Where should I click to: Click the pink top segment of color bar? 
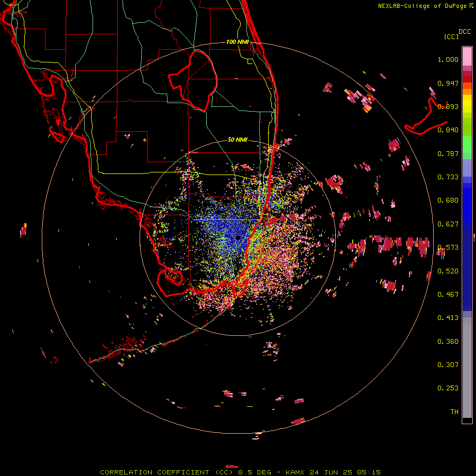tap(467, 56)
